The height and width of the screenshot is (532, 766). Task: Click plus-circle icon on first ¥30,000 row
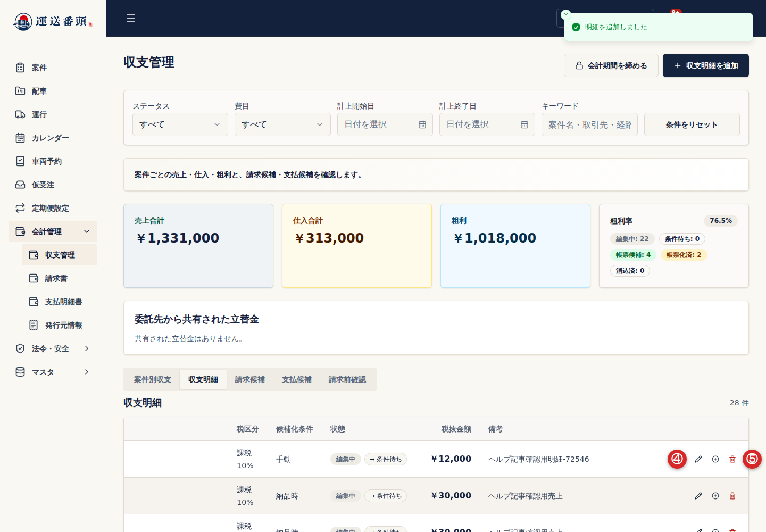click(715, 496)
